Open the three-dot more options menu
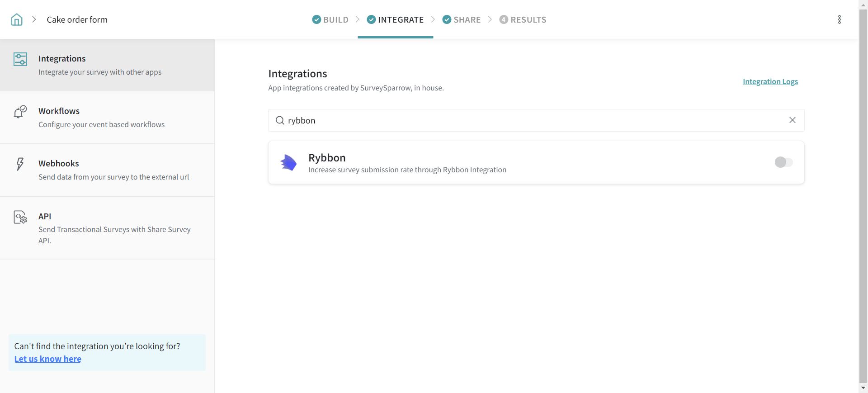This screenshot has height=393, width=868. coord(839,19)
